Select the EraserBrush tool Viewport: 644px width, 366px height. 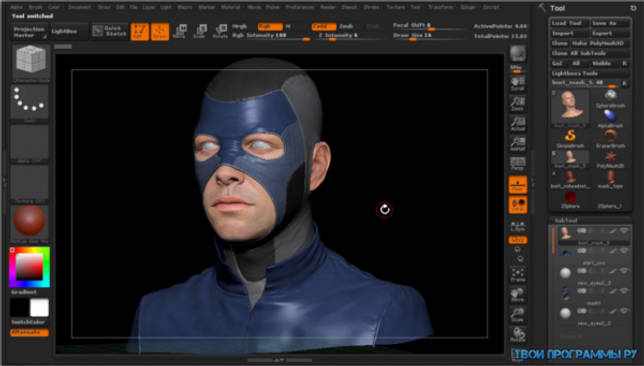pyautogui.click(x=610, y=139)
